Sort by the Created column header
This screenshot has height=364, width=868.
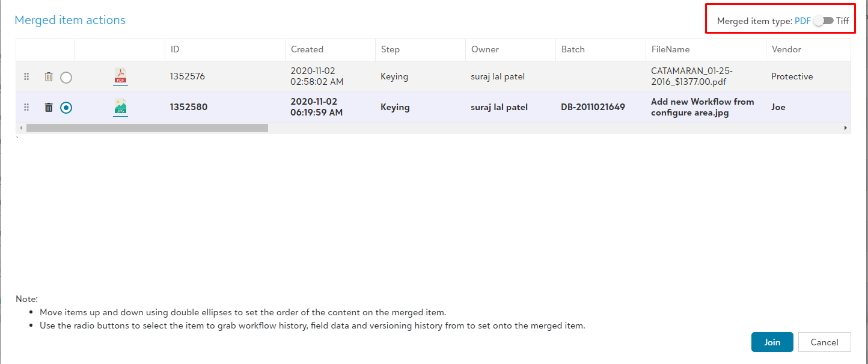[x=307, y=49]
